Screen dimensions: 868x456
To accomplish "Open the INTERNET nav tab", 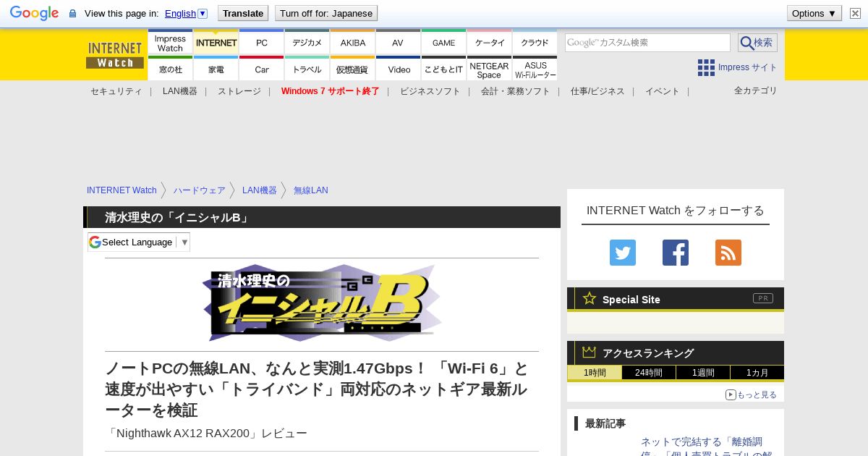I will 216,43.
